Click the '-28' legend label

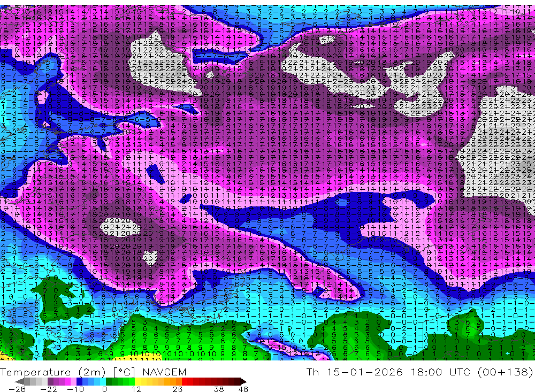point(17,389)
